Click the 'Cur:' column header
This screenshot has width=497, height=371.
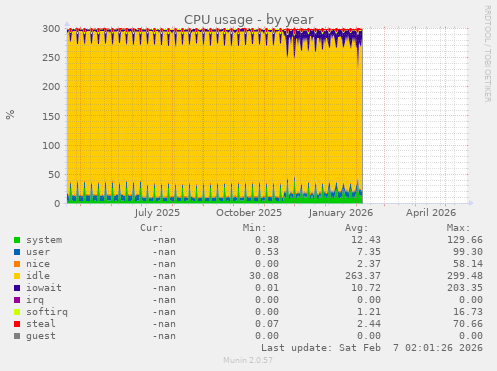[x=152, y=228]
